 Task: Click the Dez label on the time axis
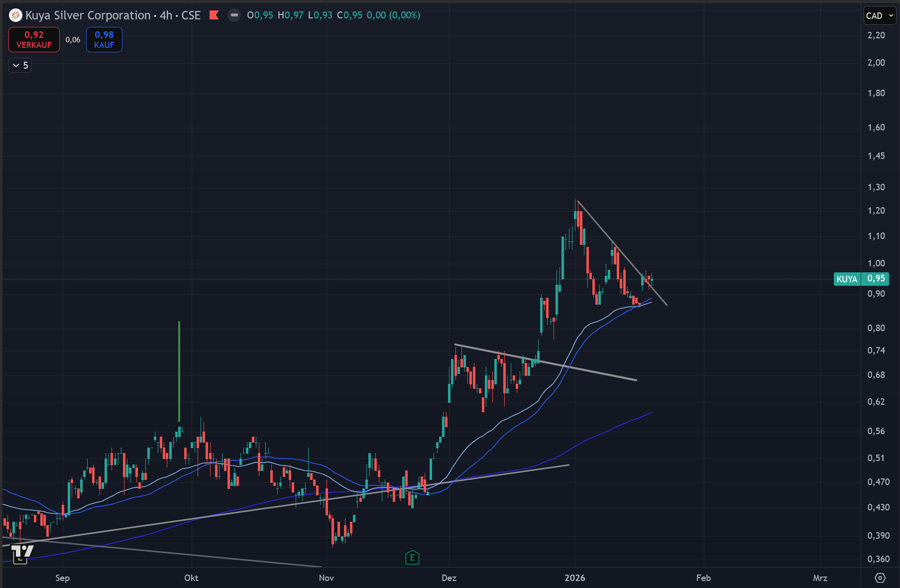coord(449,578)
